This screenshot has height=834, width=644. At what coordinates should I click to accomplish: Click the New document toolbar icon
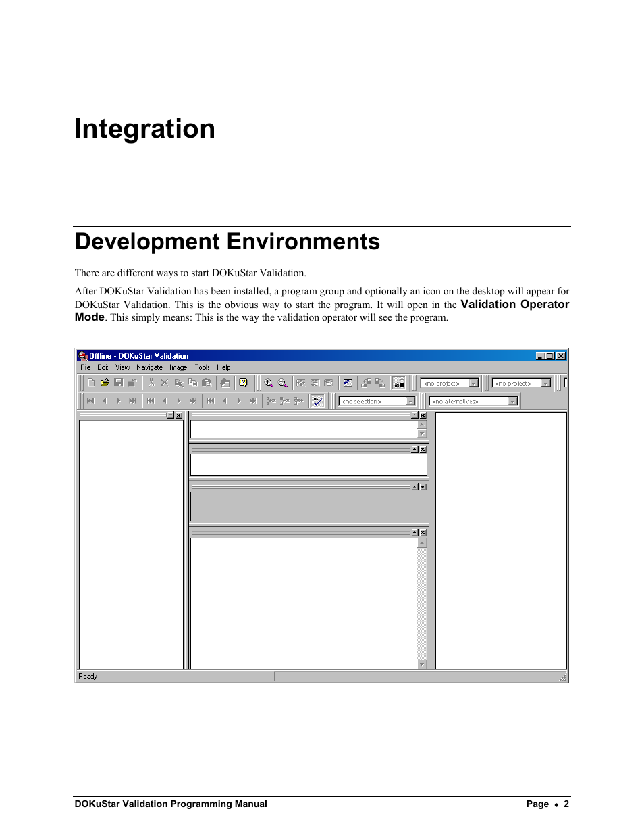91,383
